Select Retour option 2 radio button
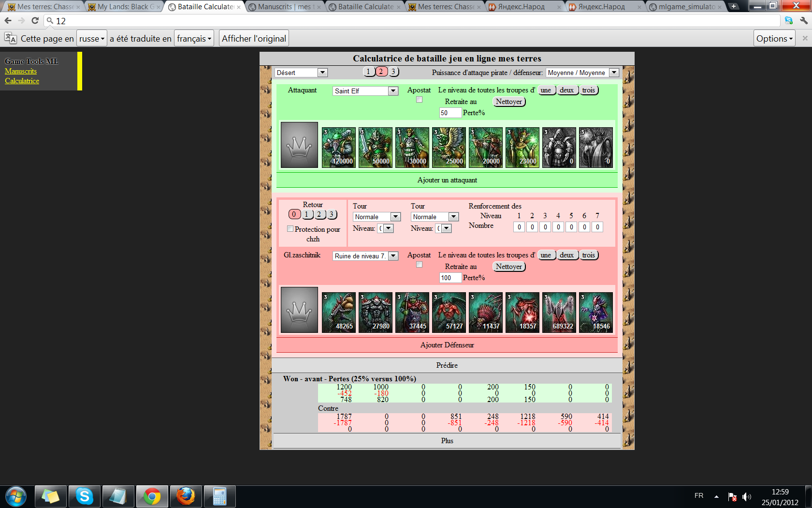Image resolution: width=812 pixels, height=508 pixels. coord(319,214)
